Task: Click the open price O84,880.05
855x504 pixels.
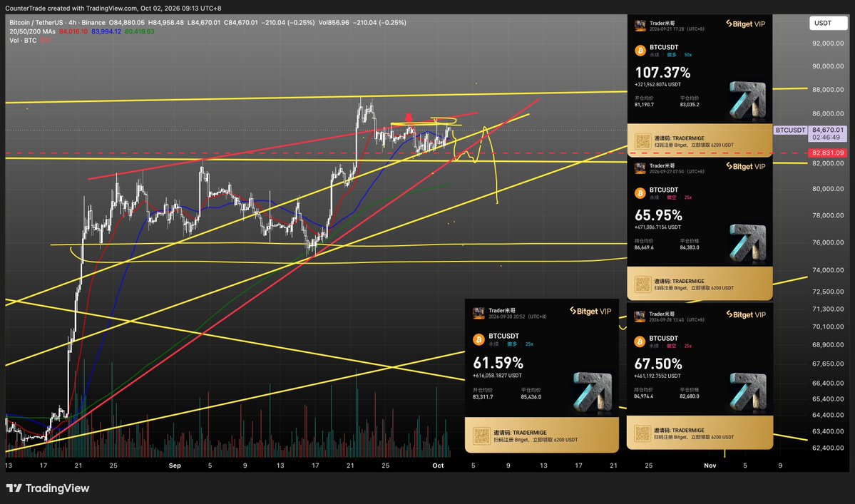Action: click(126, 22)
